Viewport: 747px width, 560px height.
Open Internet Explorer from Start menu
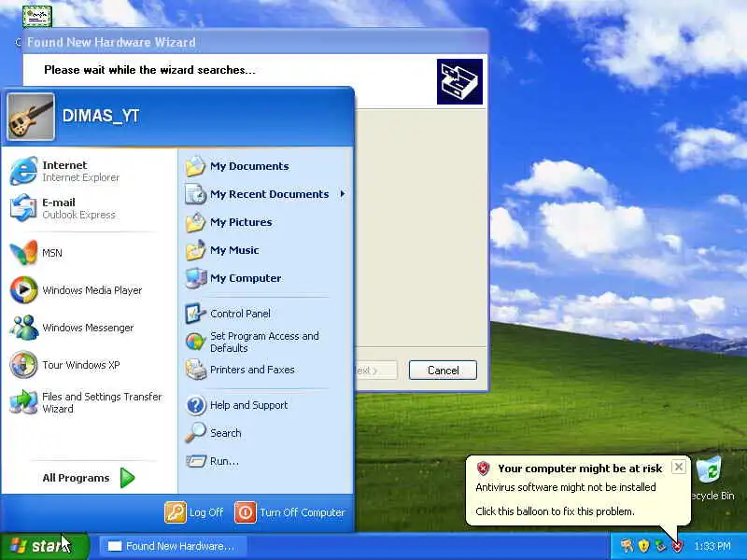(x=24, y=171)
